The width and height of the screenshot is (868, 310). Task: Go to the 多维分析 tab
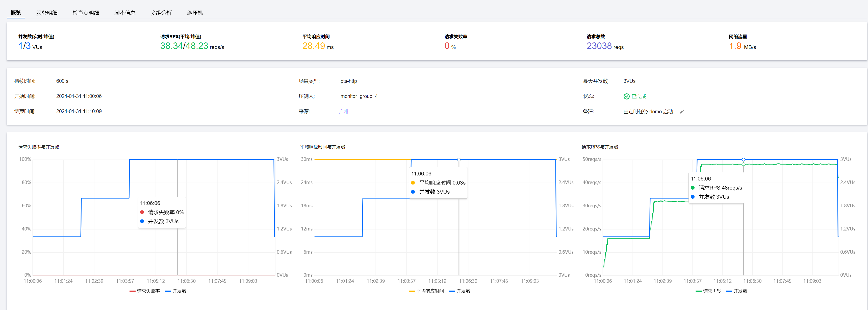click(161, 13)
